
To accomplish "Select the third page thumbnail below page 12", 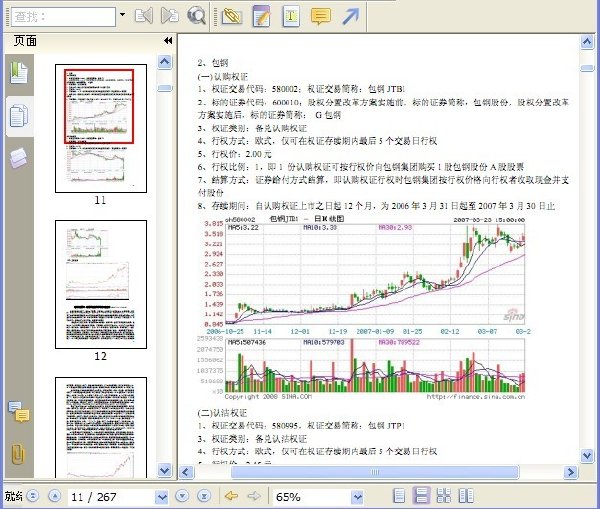I will 101,427.
